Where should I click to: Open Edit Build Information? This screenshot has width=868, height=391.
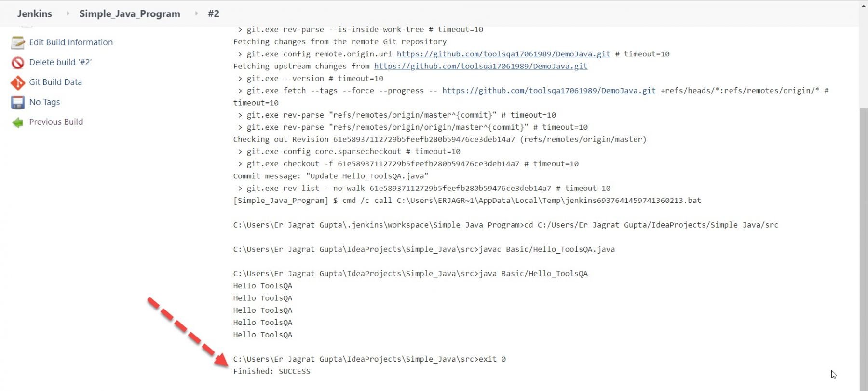coord(71,42)
